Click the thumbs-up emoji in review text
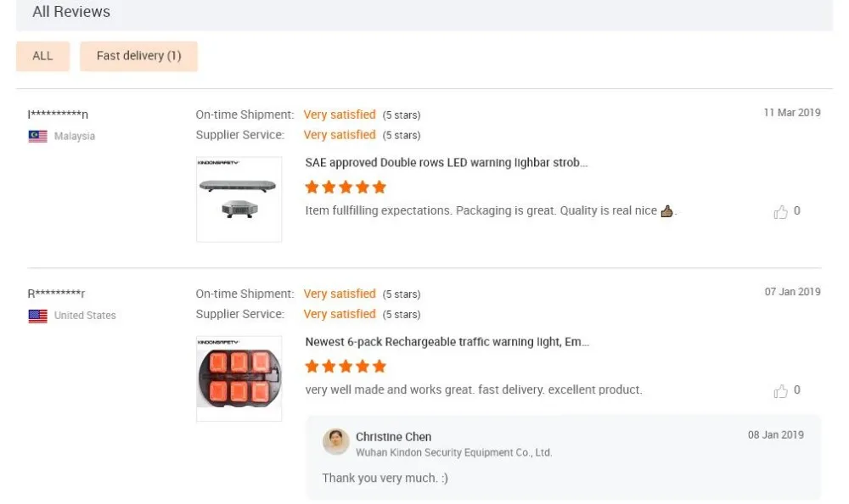This screenshot has height=504, width=849. [666, 211]
